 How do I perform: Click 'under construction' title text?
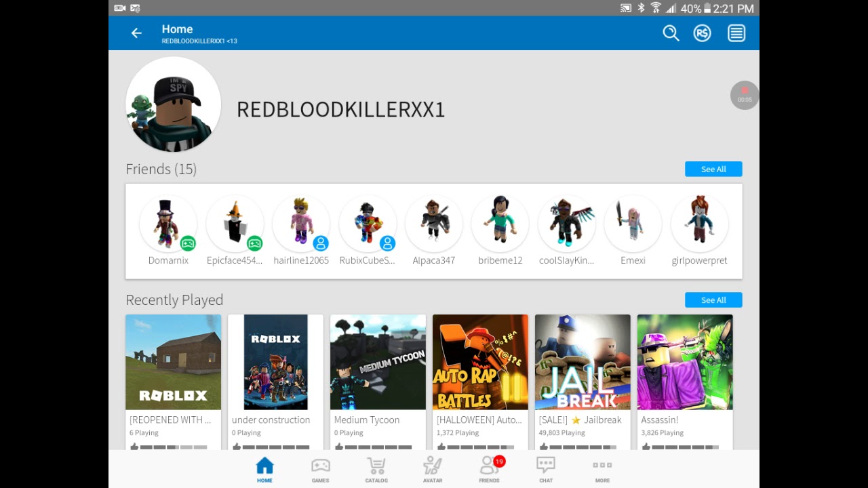point(271,420)
